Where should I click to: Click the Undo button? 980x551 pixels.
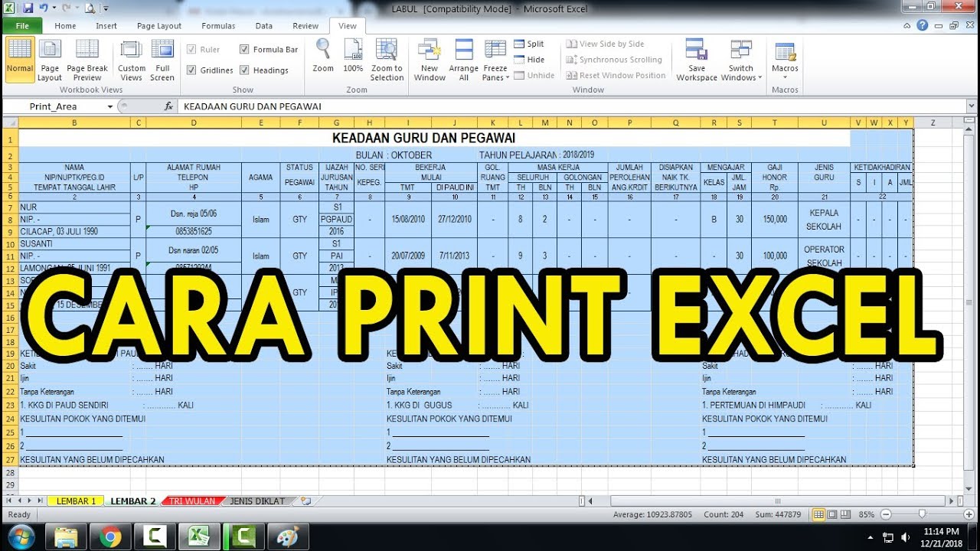pyautogui.click(x=44, y=8)
